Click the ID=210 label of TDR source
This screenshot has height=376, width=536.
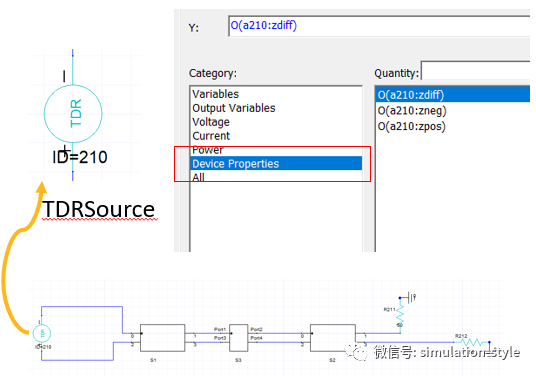pyautogui.click(x=80, y=157)
